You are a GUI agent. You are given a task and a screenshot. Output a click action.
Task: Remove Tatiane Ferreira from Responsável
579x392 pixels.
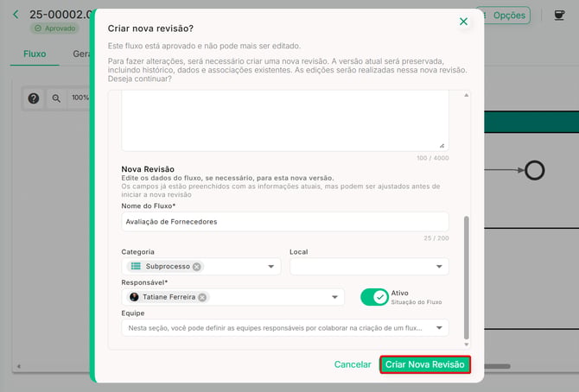[202, 297]
